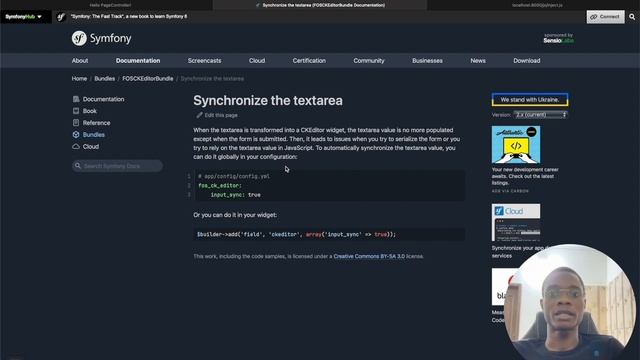The height and width of the screenshot is (360, 640).
Task: Click the Authentic Jobs ad thumbnail
Action: 516,144
